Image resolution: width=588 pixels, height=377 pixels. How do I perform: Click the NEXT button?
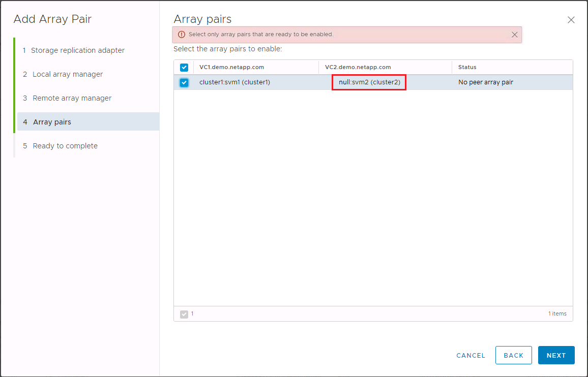[556, 355]
